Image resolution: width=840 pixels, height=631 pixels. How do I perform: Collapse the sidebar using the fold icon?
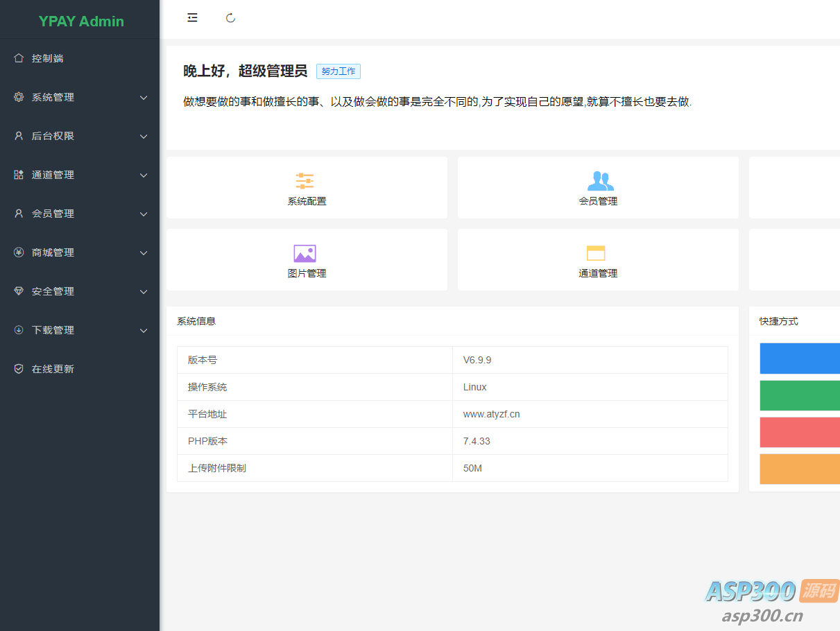pyautogui.click(x=192, y=17)
